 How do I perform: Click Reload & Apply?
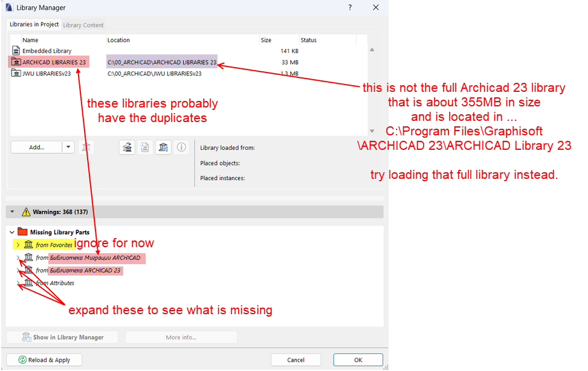click(x=44, y=360)
